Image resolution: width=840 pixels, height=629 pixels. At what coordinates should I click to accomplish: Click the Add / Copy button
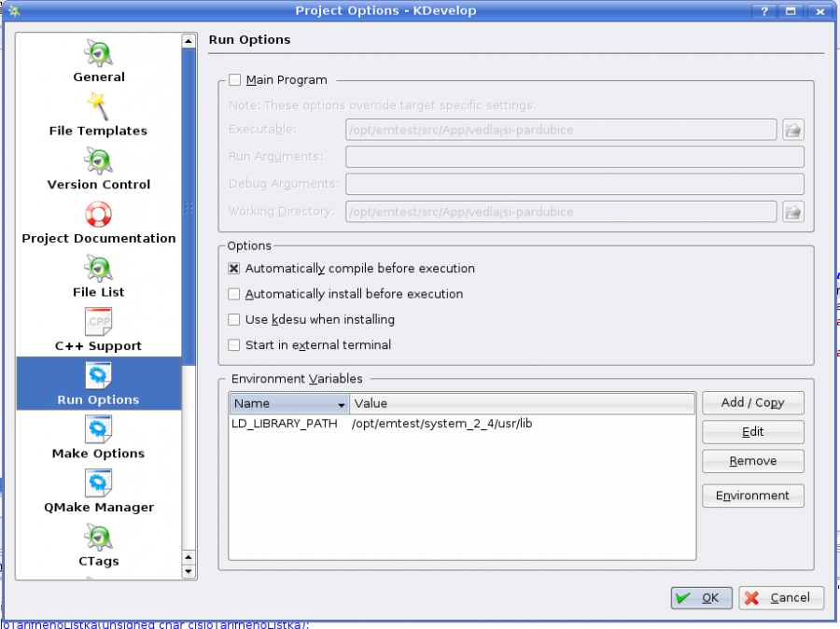click(x=752, y=403)
